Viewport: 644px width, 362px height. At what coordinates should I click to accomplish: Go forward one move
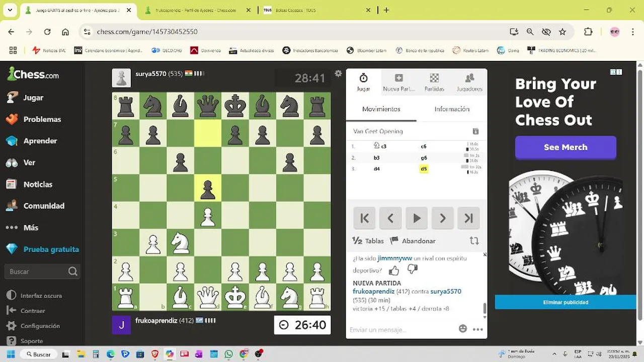coord(443,218)
